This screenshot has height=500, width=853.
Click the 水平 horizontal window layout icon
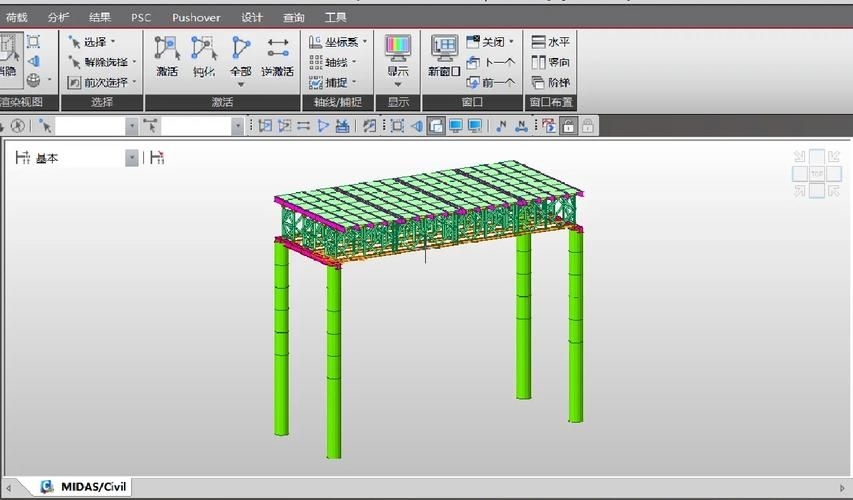click(x=550, y=42)
